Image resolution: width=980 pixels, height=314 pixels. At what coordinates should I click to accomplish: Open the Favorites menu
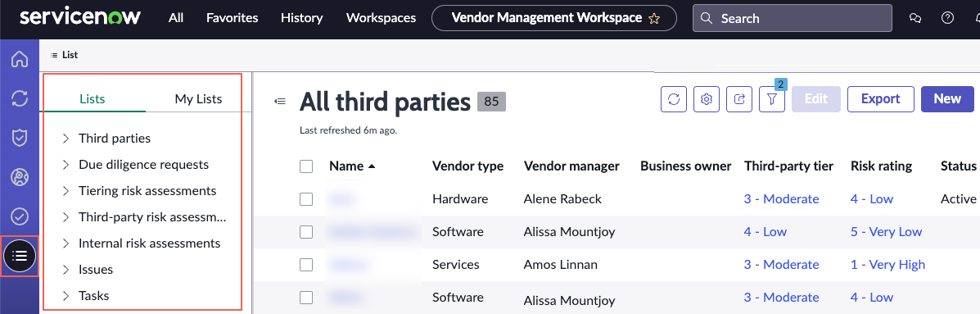233,18
